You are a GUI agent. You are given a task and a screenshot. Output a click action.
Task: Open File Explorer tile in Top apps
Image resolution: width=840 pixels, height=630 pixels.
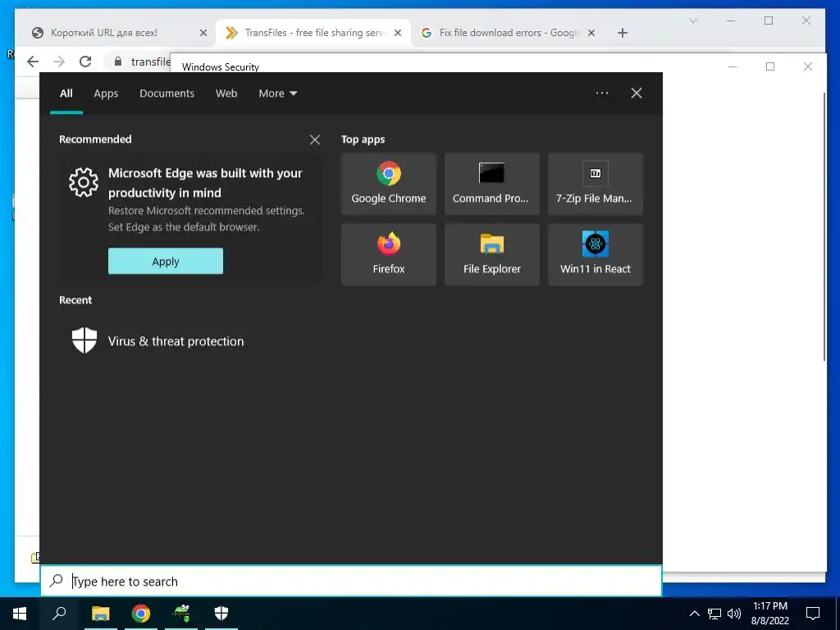pos(492,254)
